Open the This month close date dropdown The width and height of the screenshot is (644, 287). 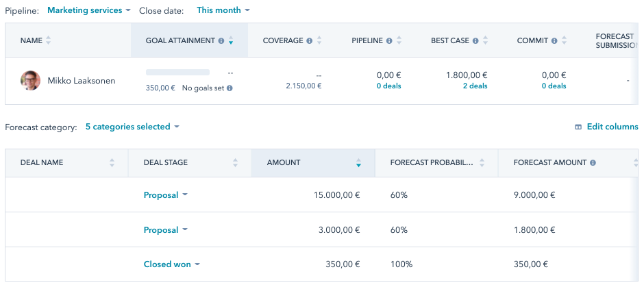[223, 10]
